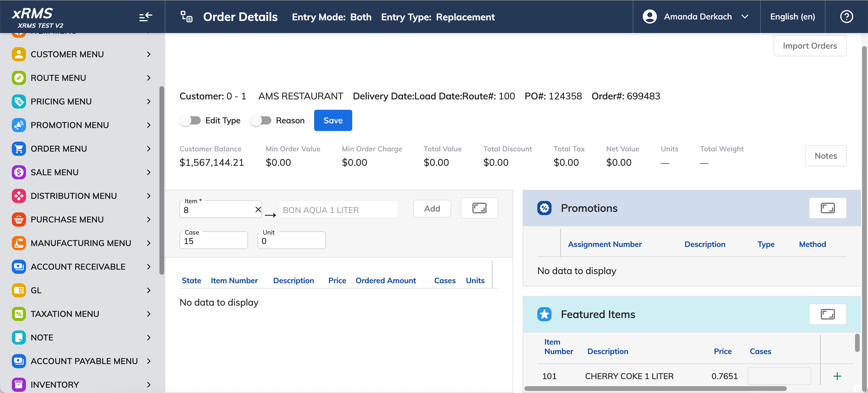Viewport: 868px width, 393px height.
Task: Open the help question mark icon
Action: click(846, 17)
